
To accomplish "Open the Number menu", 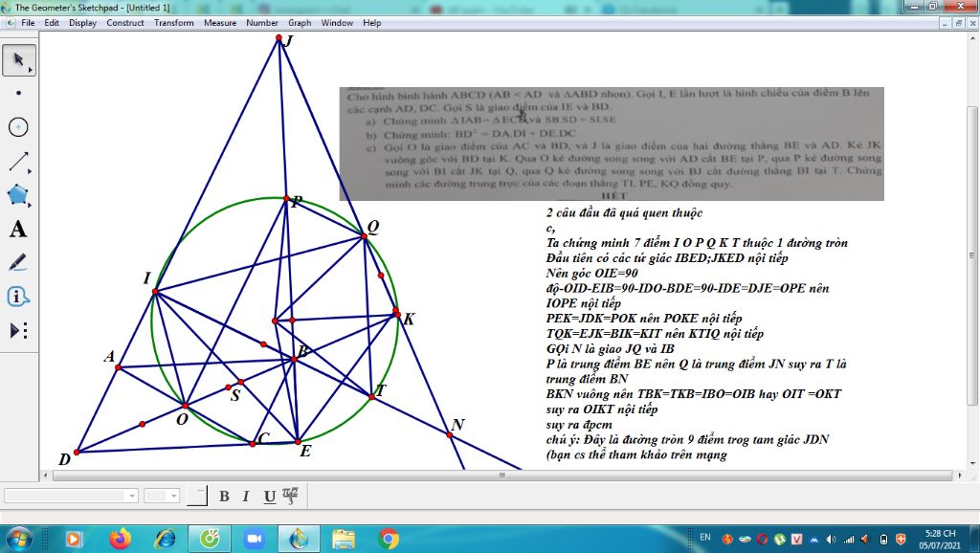I will [x=262, y=23].
